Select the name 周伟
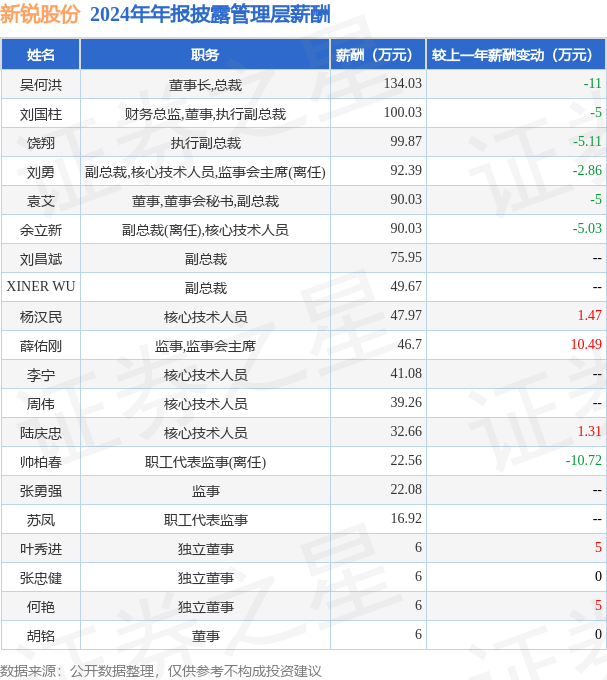Viewport: 607px width, 680px height. click(41, 404)
